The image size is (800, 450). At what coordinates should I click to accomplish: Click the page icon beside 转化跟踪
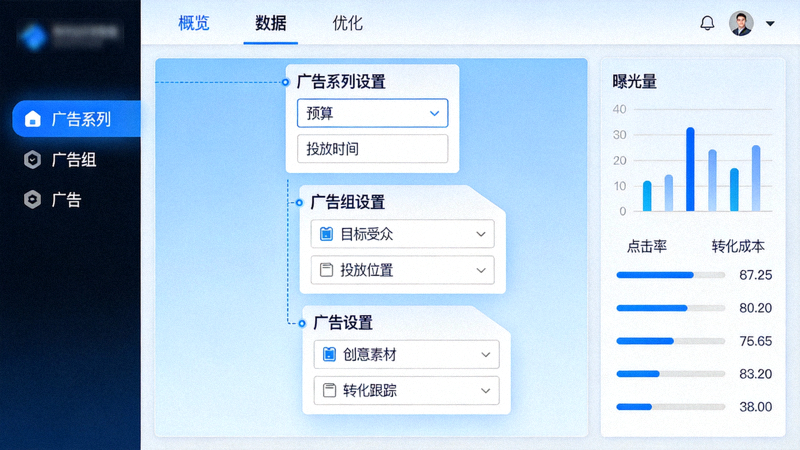coord(330,390)
